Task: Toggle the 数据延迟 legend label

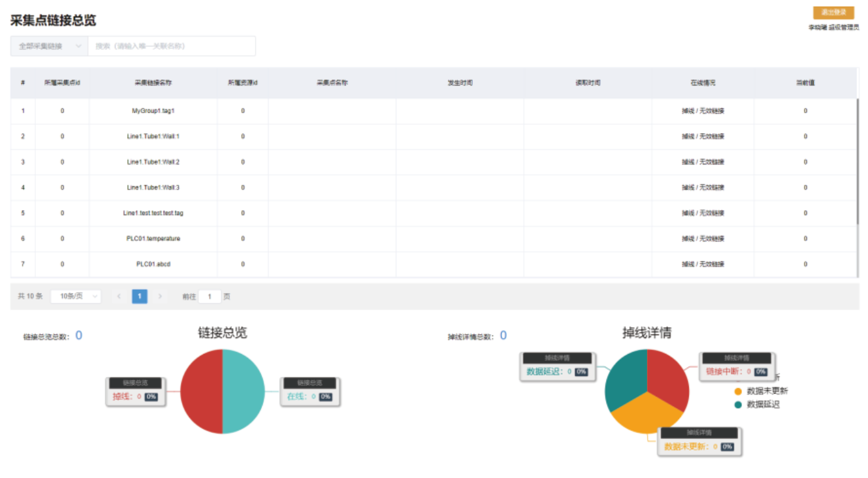Action: point(763,405)
